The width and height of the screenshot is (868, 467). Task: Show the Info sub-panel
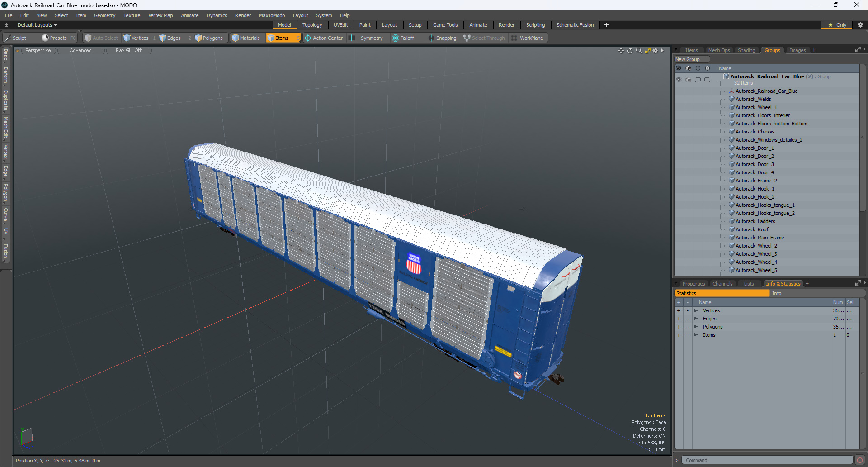pos(817,293)
